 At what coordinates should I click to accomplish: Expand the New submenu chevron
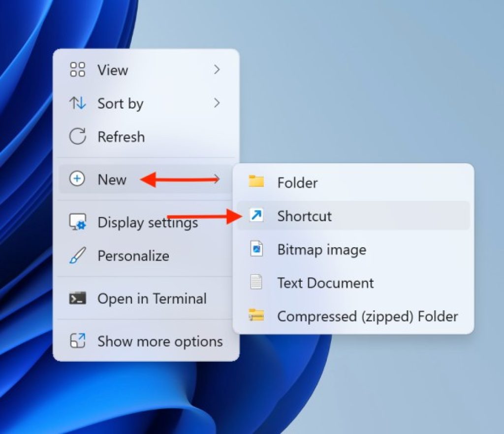pyautogui.click(x=217, y=179)
